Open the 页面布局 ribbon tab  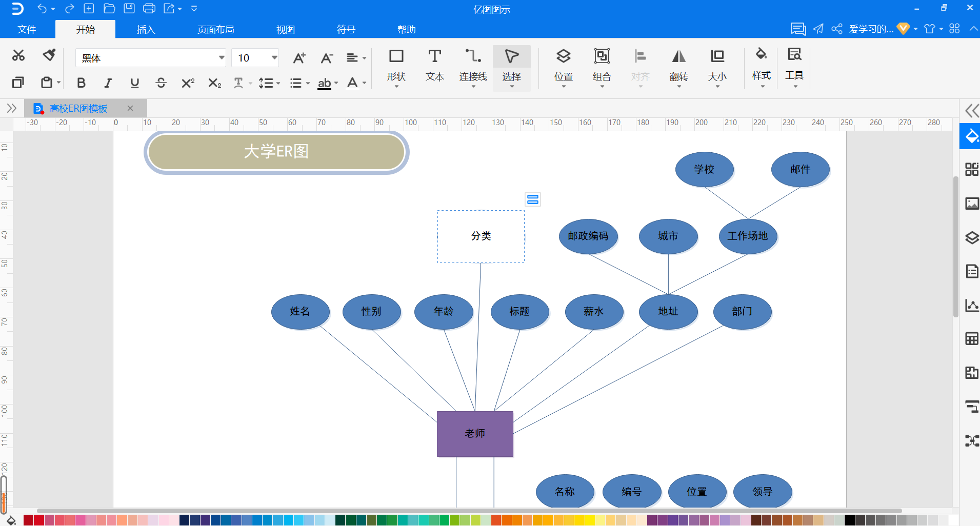[x=215, y=30]
